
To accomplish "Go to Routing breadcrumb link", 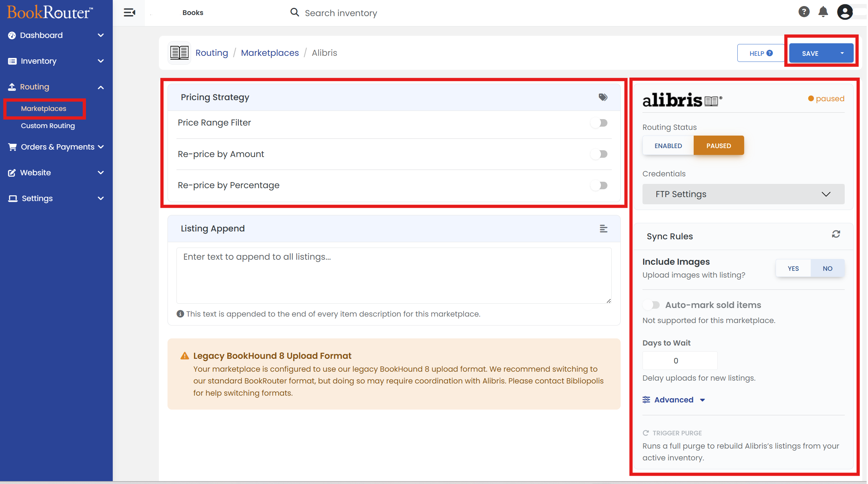I will point(212,53).
